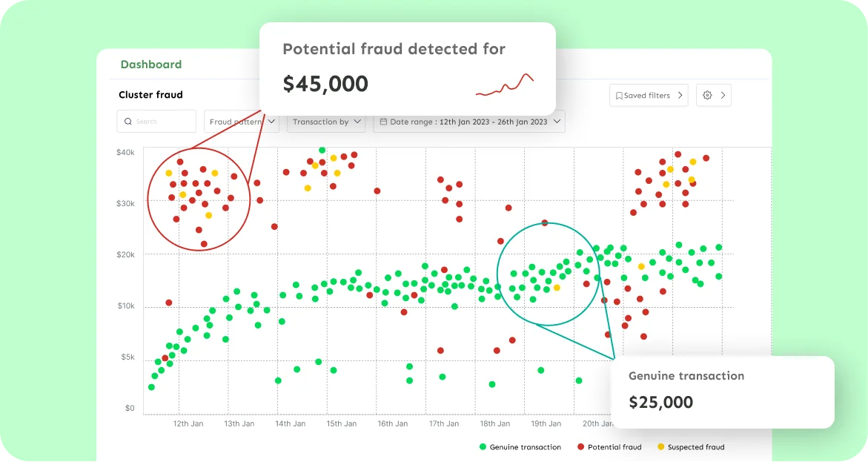Screen dimensions: 868x462
Task: Expand the Saved filters arrow
Action: (680, 96)
